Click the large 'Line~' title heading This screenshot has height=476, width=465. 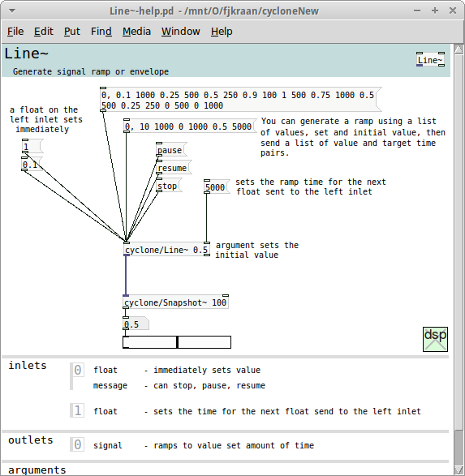coord(26,54)
